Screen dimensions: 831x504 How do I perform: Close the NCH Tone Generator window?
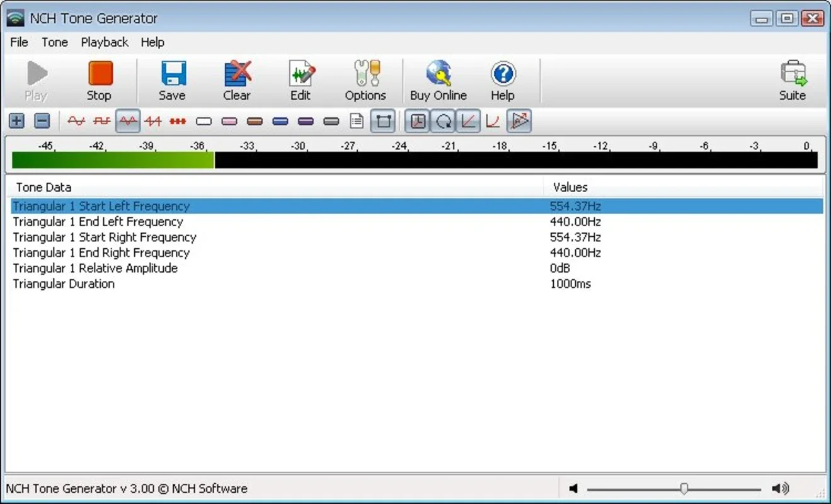pos(812,18)
